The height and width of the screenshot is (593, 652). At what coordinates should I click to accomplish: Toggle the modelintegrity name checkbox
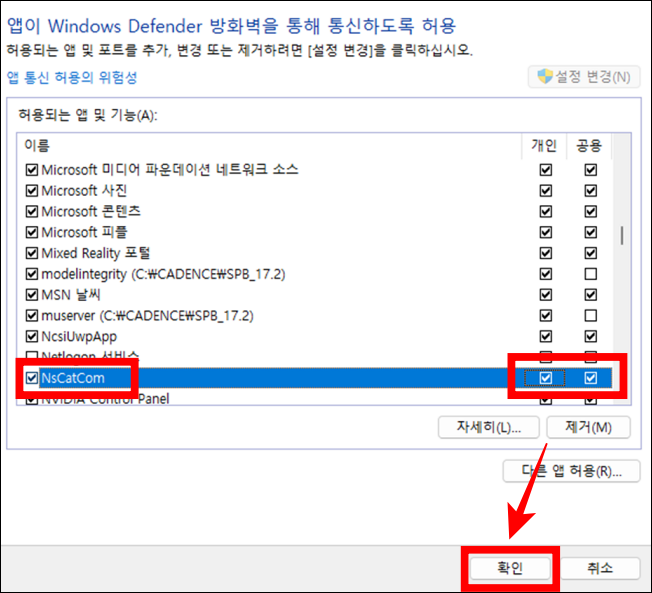(32, 274)
